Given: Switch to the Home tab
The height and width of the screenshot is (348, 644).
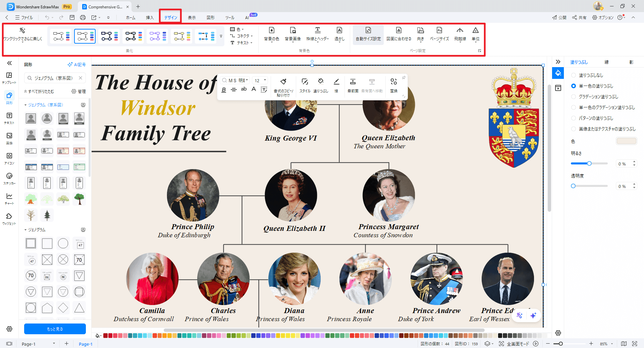Looking at the screenshot, I should (130, 17).
